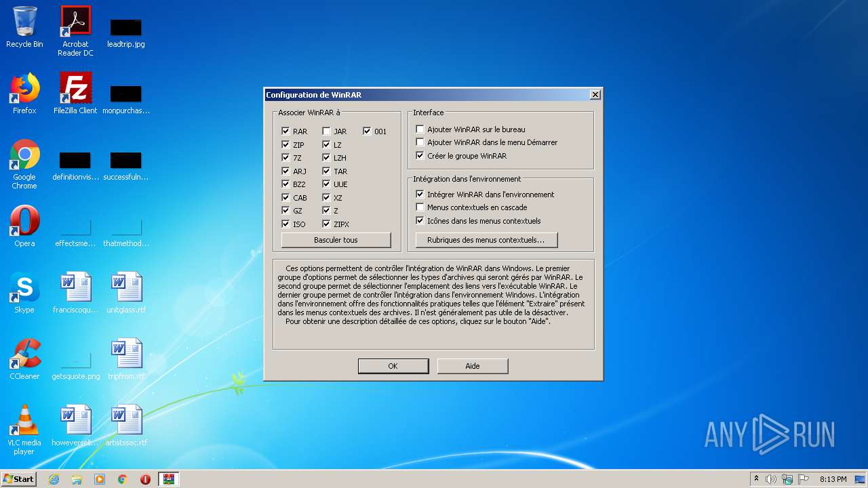Toggle the 7Z association checkbox

click(x=285, y=158)
